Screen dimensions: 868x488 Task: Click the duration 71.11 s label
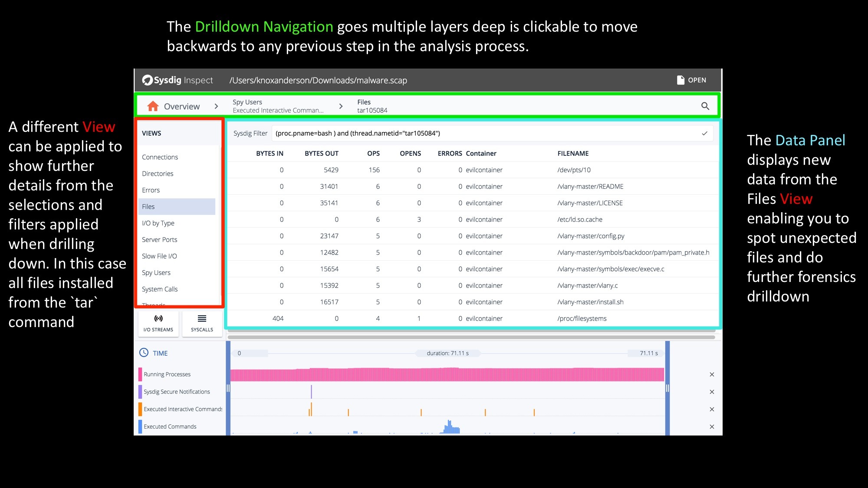447,353
